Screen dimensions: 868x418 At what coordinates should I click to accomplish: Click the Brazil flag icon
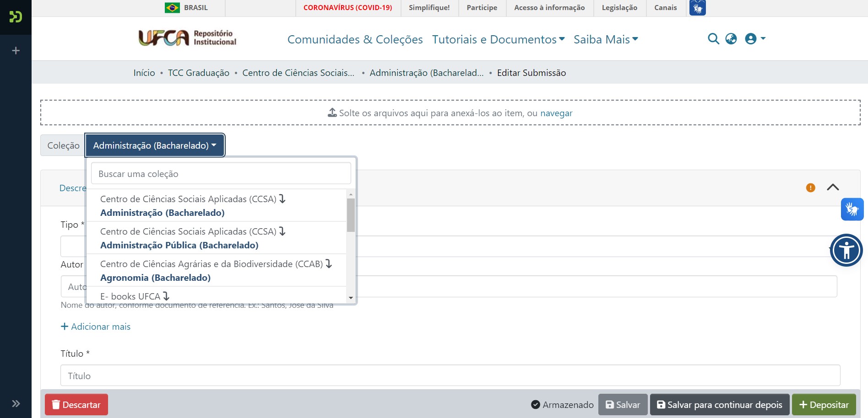[173, 7]
